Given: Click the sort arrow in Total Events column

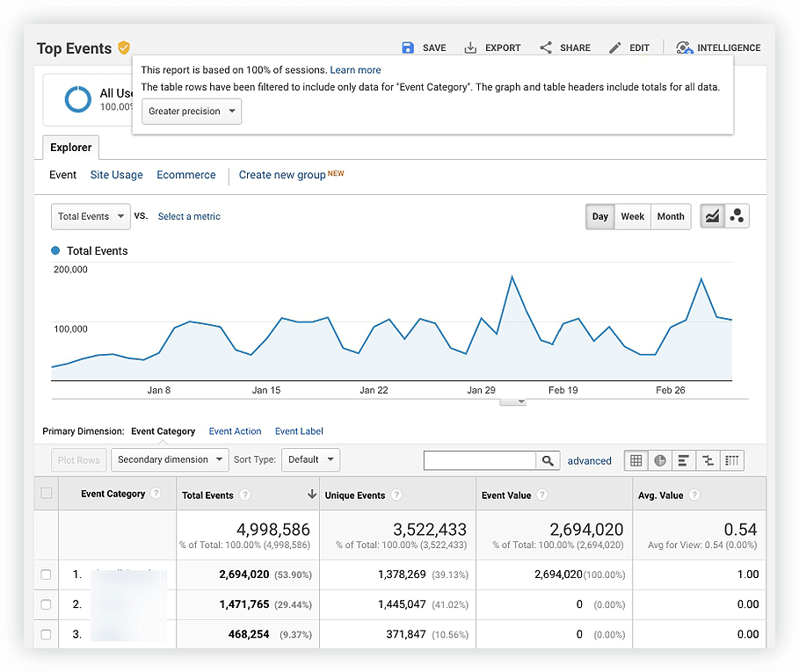Looking at the screenshot, I should (311, 495).
